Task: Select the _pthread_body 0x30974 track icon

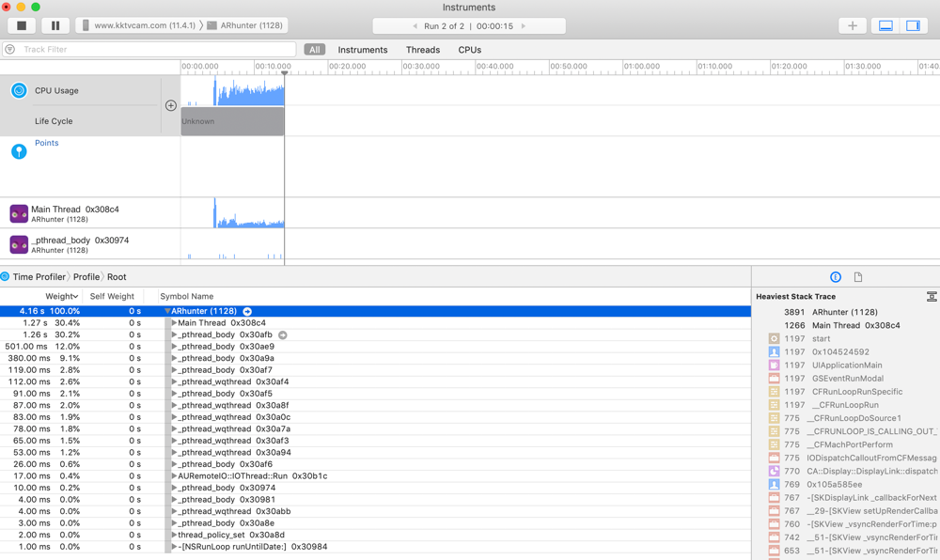Action: point(19,244)
